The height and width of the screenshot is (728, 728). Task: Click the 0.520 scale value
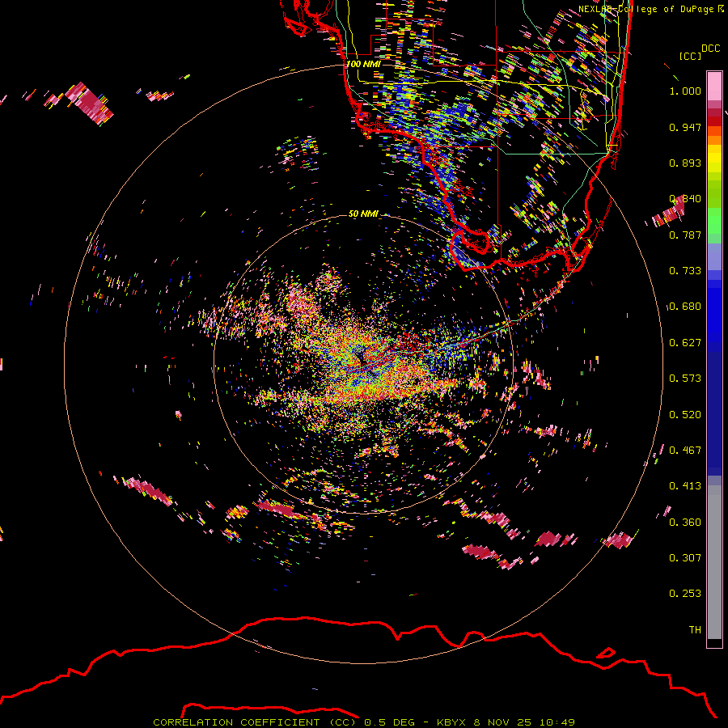(685, 415)
